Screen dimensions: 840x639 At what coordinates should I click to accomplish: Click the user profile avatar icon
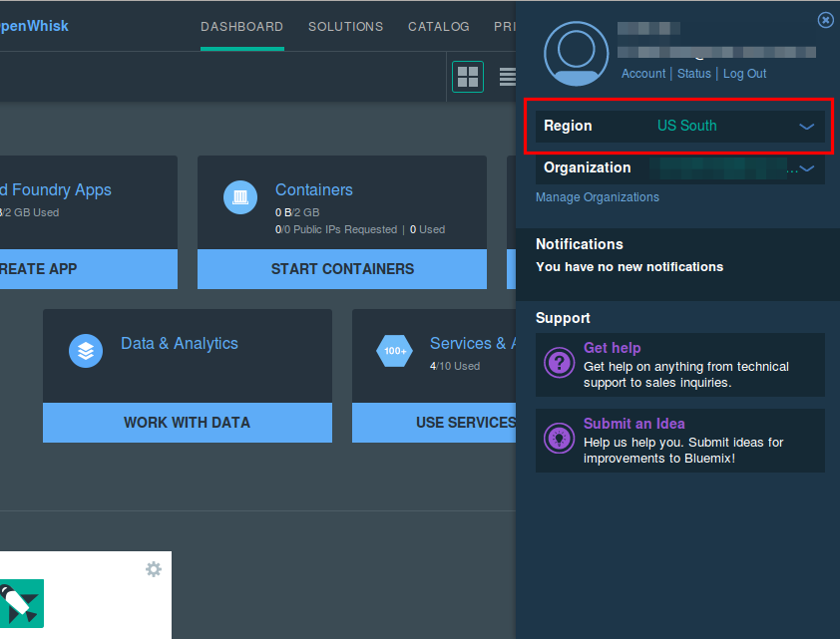[x=576, y=54]
